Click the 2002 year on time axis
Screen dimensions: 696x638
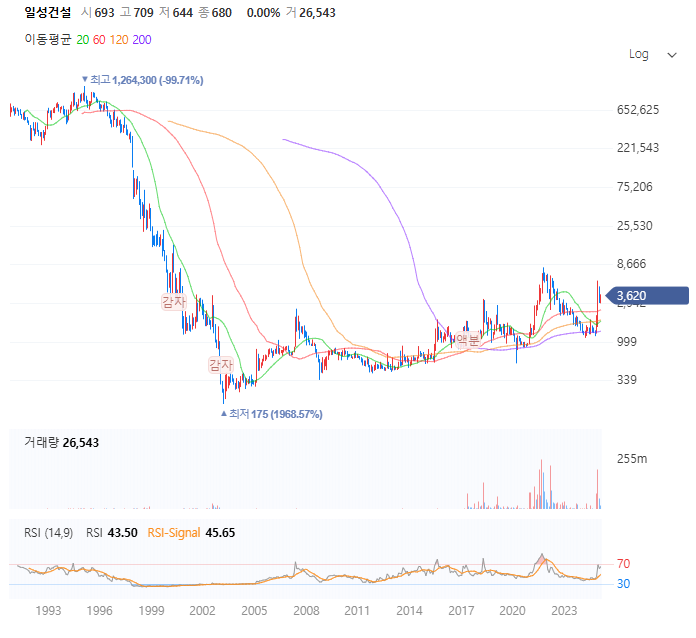pos(202,611)
